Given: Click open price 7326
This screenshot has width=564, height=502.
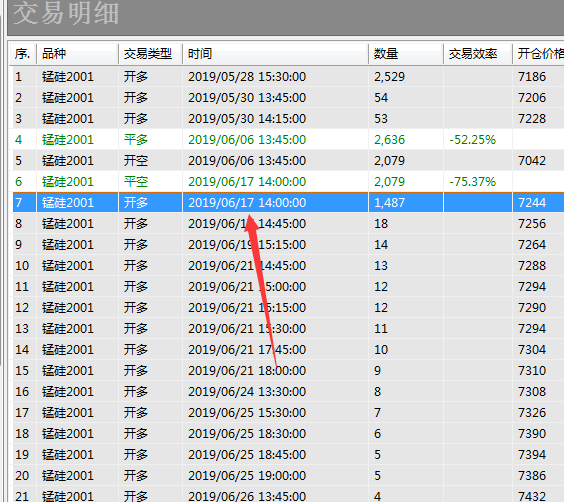Looking at the screenshot, I should coord(532,412).
